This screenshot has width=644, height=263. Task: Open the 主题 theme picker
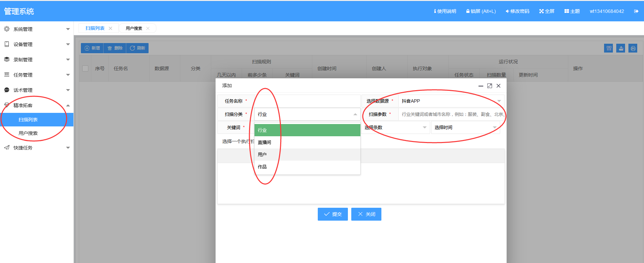pos(572,11)
